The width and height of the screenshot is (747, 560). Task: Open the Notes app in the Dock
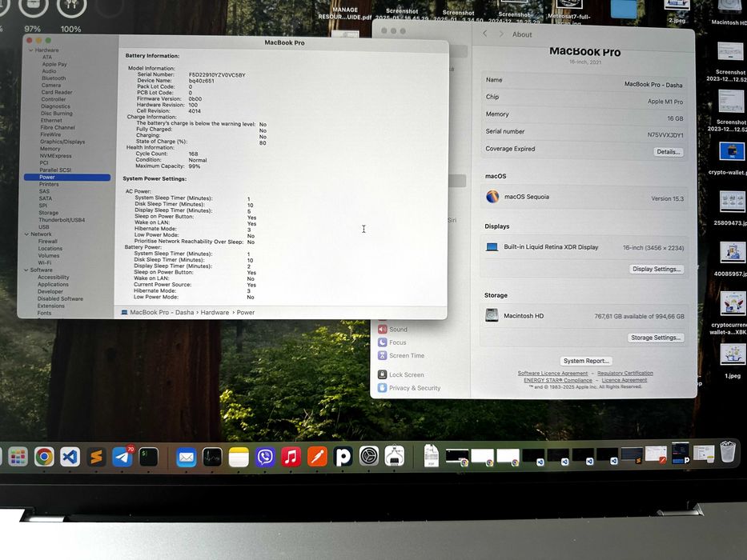click(x=239, y=457)
